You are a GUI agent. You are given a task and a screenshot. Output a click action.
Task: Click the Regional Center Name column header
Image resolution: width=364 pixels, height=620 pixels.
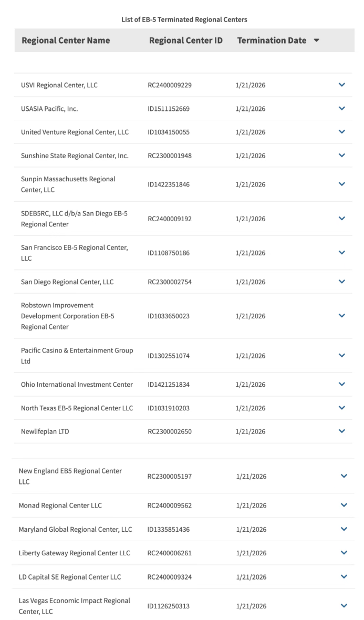tap(66, 40)
